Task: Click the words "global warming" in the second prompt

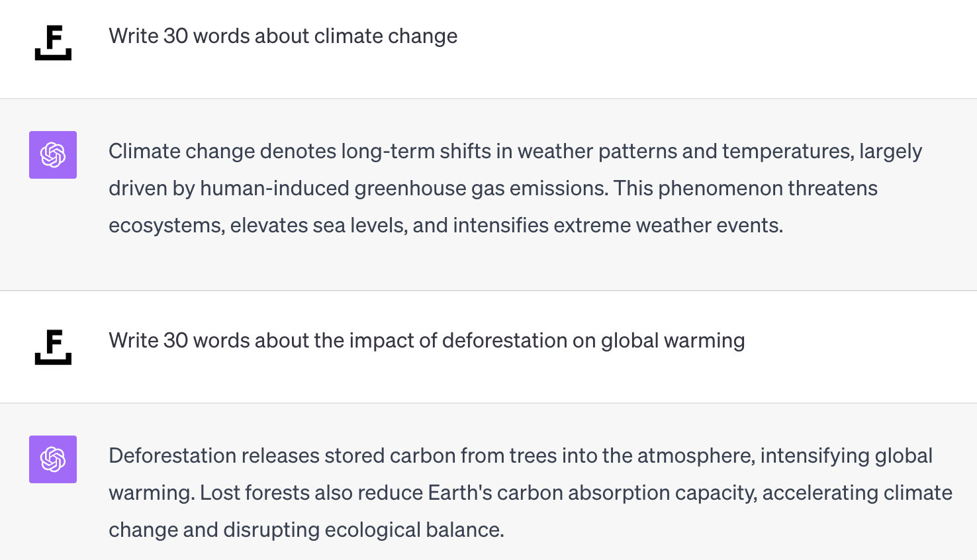Action: (x=673, y=340)
